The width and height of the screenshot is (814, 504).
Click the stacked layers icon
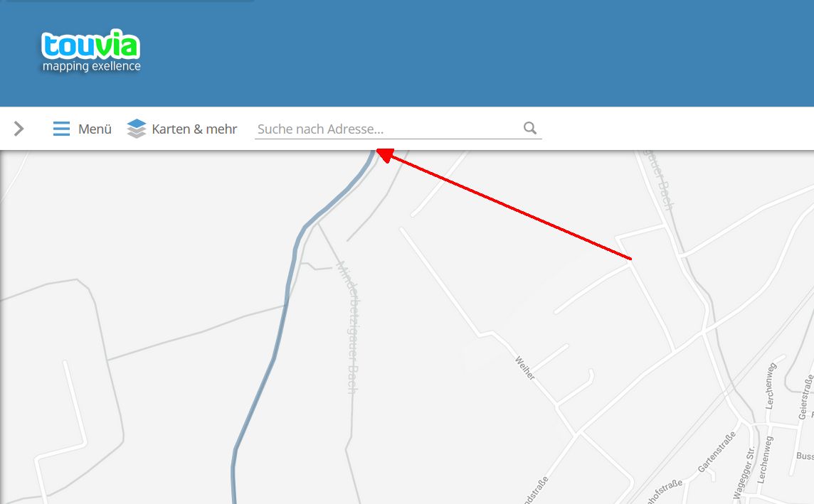[137, 129]
